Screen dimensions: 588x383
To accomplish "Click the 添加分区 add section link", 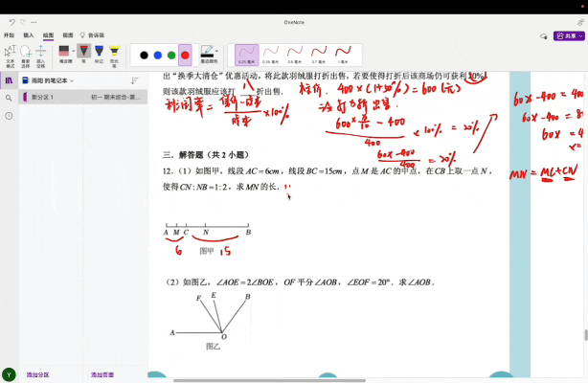I will pyautogui.click(x=38, y=374).
